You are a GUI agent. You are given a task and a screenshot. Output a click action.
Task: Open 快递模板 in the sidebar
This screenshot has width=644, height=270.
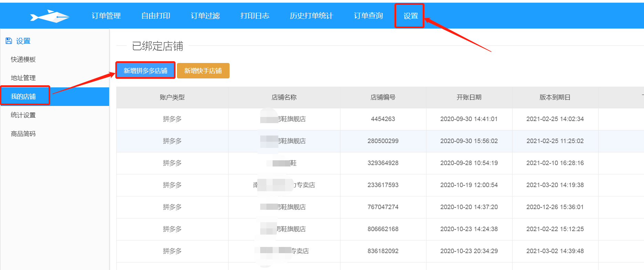23,60
